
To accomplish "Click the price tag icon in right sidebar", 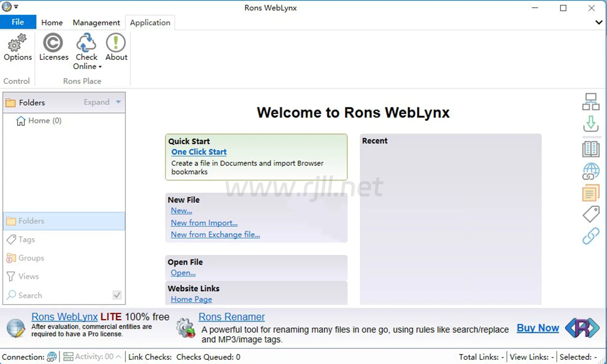I will pyautogui.click(x=590, y=214).
